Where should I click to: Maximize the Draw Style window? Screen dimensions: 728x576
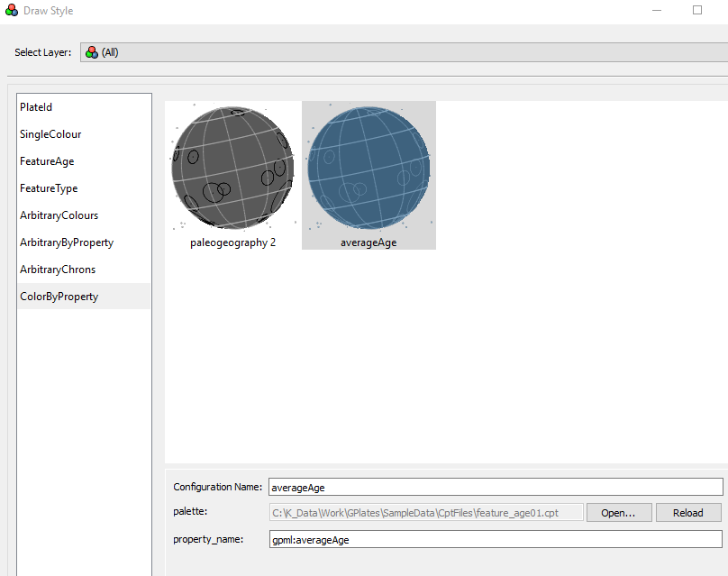tap(697, 10)
